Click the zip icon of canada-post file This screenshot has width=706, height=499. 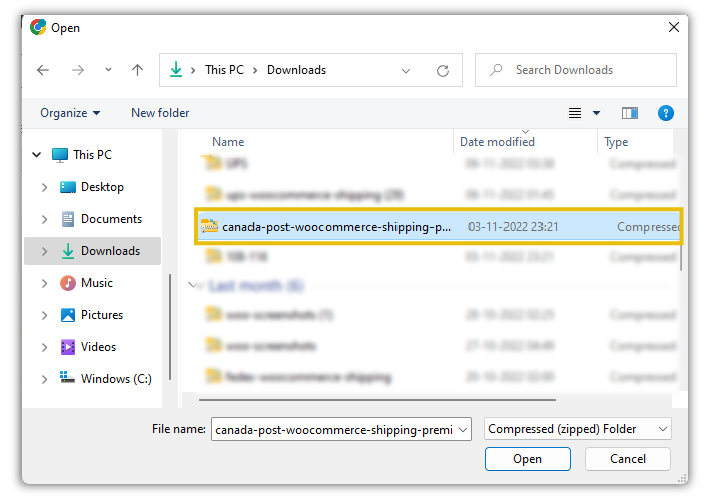[209, 226]
